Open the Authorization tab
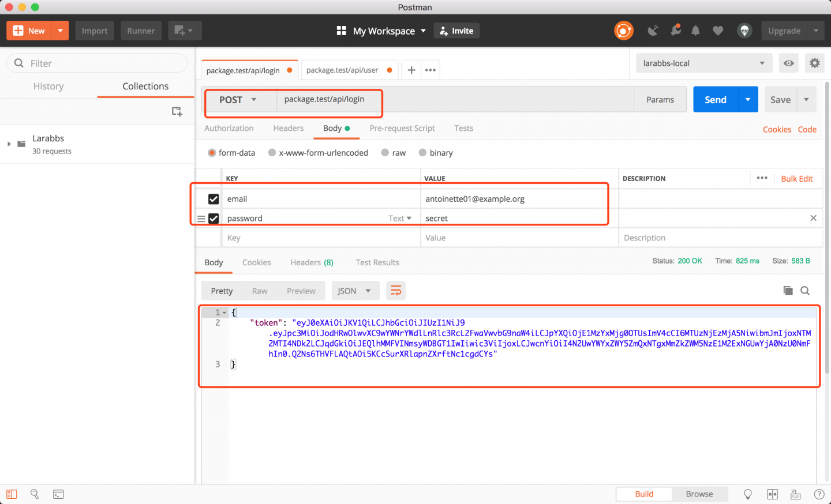Viewport: 831px width, 504px height. point(229,128)
